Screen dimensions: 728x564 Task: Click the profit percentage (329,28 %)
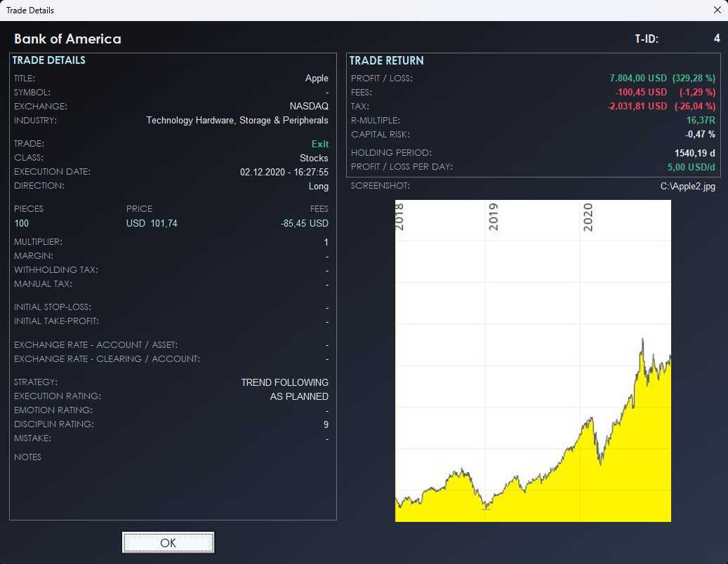694,78
